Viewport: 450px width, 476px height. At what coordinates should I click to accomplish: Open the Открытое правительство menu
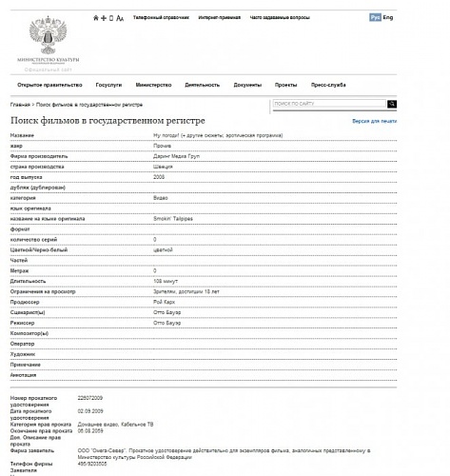49,85
